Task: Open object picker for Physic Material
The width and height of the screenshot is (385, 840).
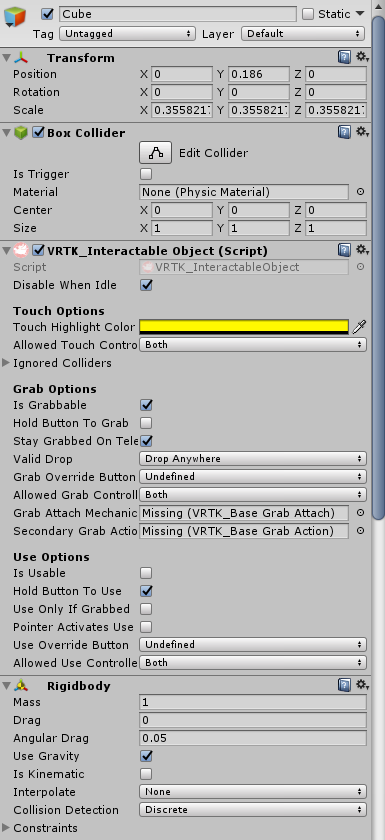Action: click(360, 192)
